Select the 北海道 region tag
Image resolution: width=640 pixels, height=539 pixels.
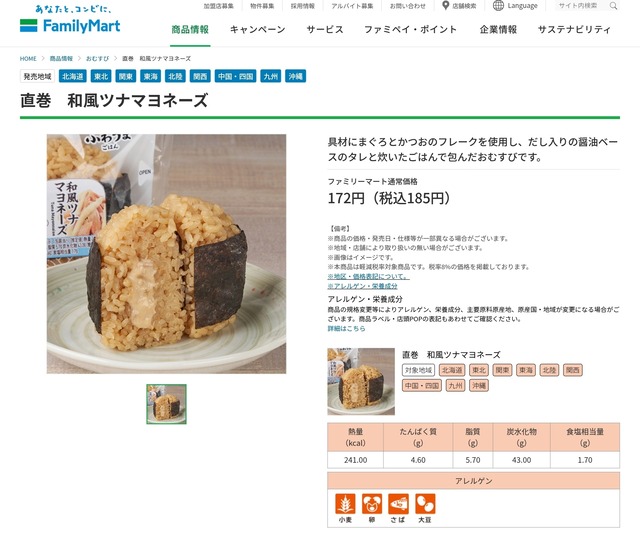(73, 76)
